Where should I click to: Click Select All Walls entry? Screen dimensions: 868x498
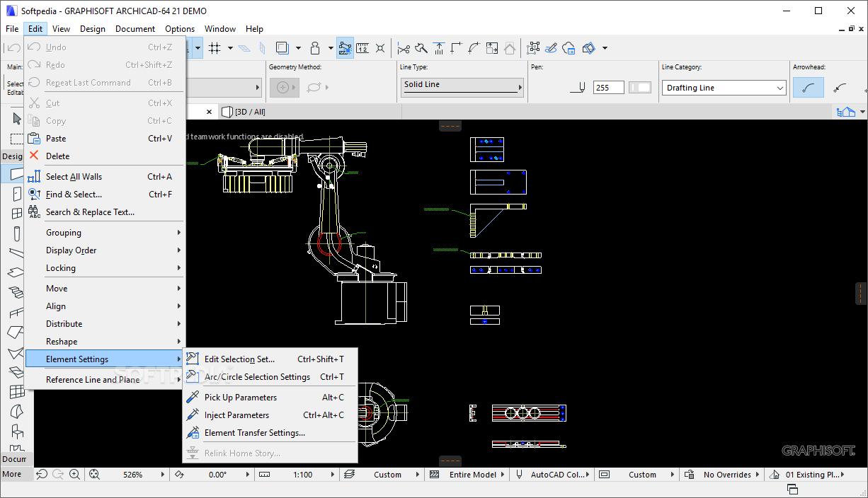click(105, 177)
